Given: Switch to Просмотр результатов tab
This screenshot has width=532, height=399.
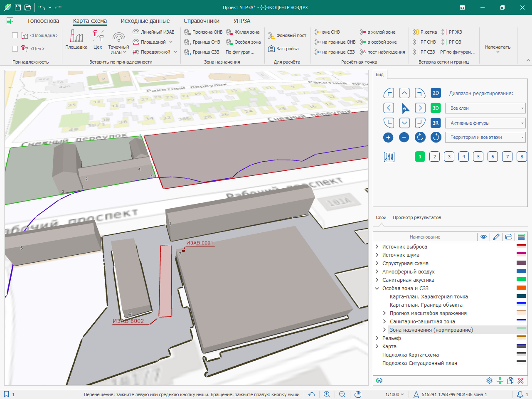Looking at the screenshot, I should 417,217.
